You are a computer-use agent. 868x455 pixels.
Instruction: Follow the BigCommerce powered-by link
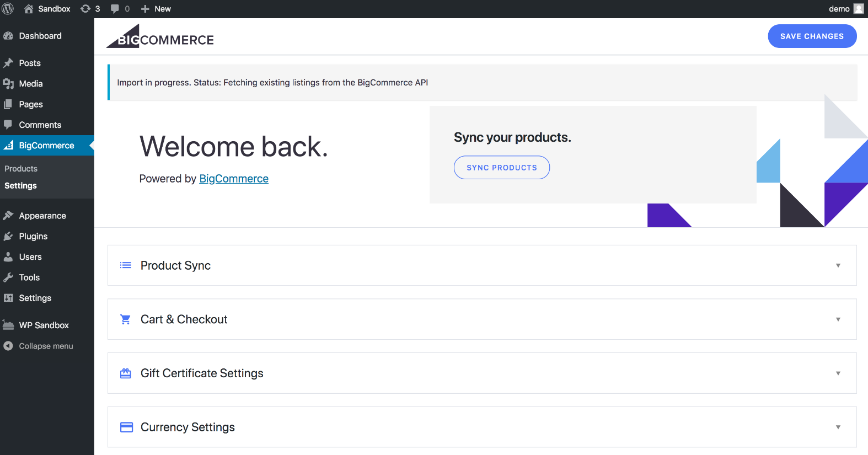(x=234, y=179)
